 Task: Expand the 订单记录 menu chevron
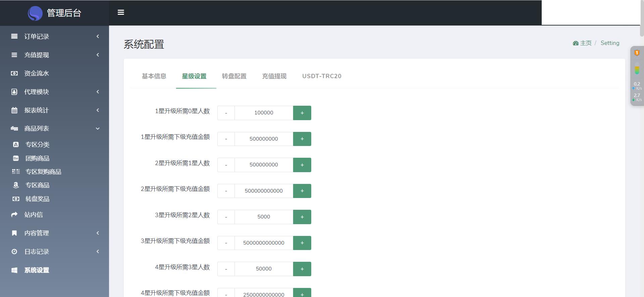click(x=98, y=36)
